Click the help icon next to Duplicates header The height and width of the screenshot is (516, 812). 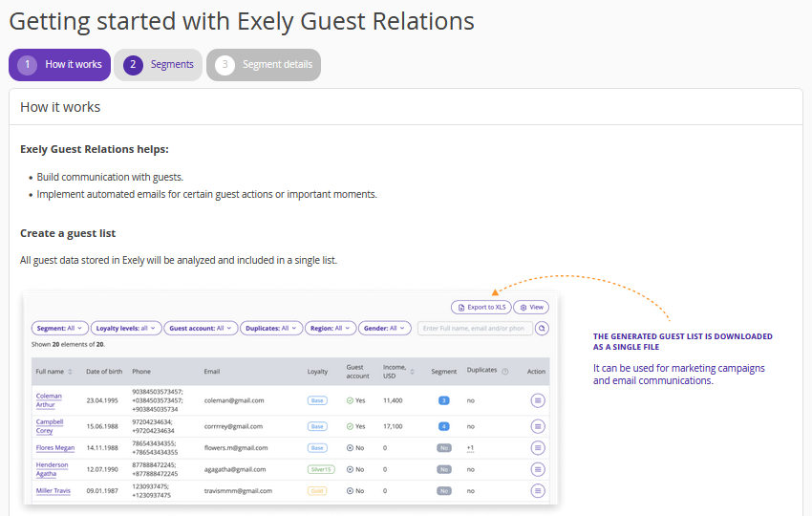click(504, 371)
